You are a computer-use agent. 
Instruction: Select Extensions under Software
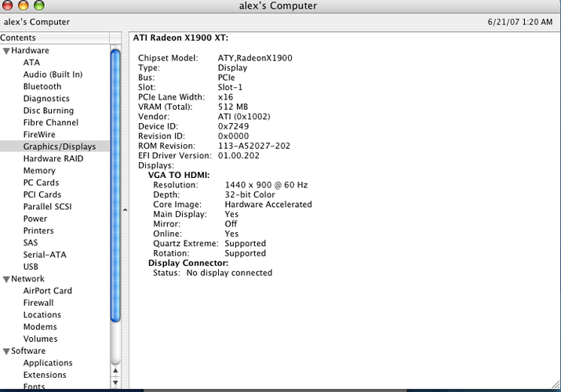click(x=45, y=375)
